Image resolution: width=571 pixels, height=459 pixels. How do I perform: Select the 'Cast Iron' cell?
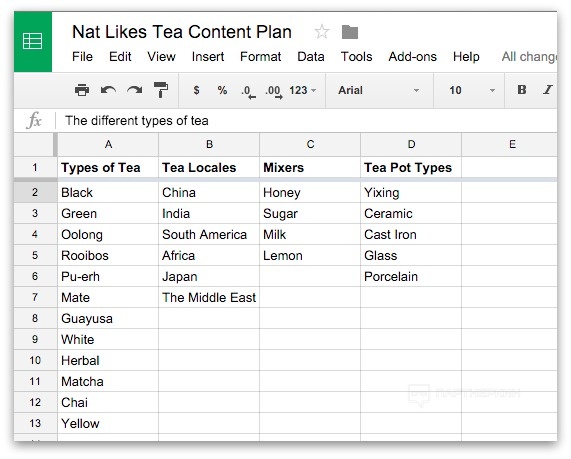pyautogui.click(x=411, y=234)
